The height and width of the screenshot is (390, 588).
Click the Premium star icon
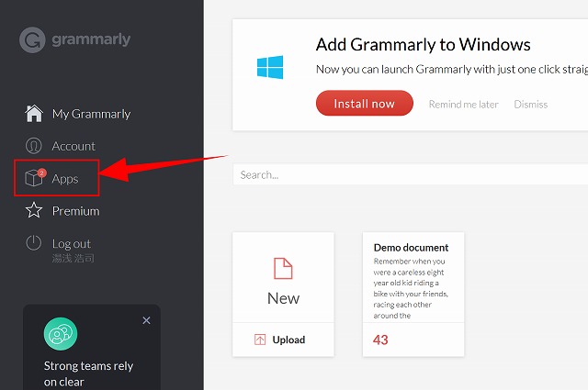pyautogui.click(x=34, y=210)
